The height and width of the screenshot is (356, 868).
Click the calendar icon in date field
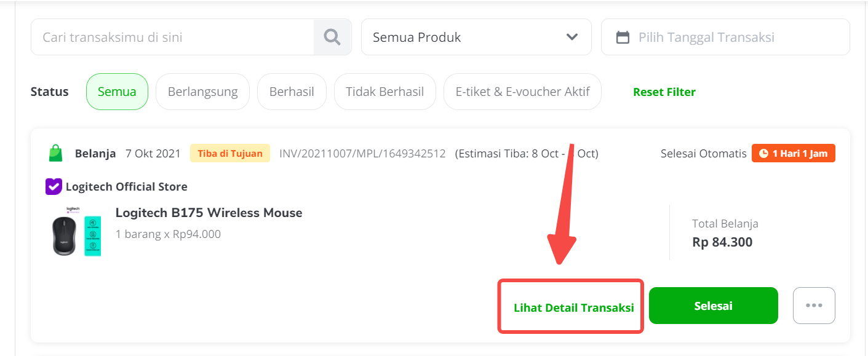click(x=623, y=38)
